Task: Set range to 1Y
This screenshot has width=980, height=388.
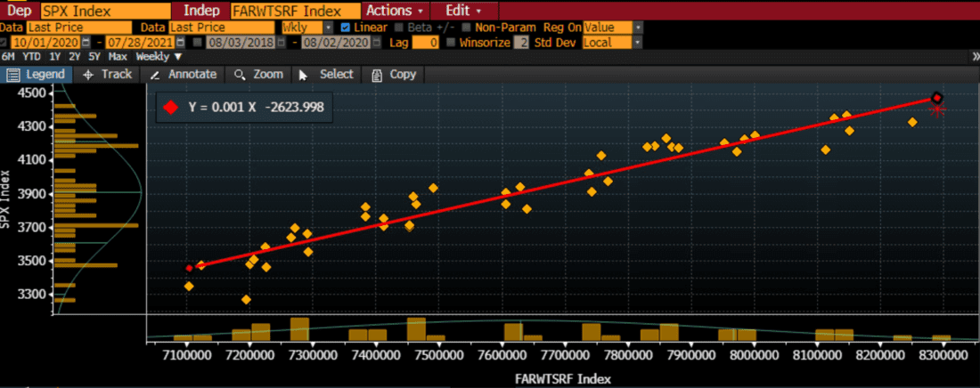Action: (55, 57)
